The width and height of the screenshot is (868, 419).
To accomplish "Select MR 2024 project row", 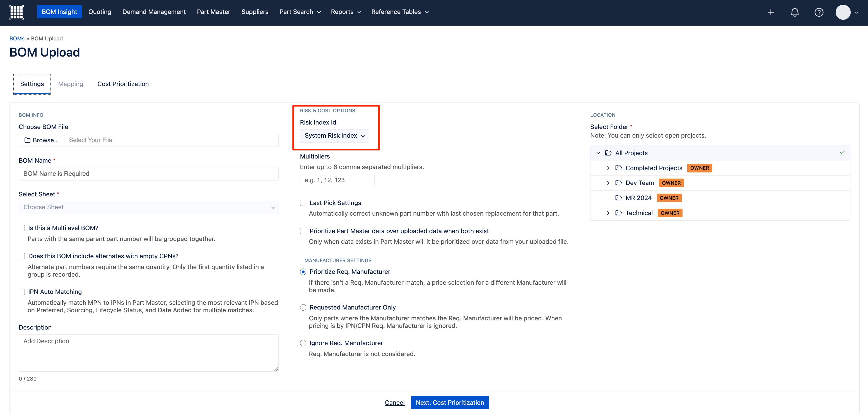I will pyautogui.click(x=720, y=198).
